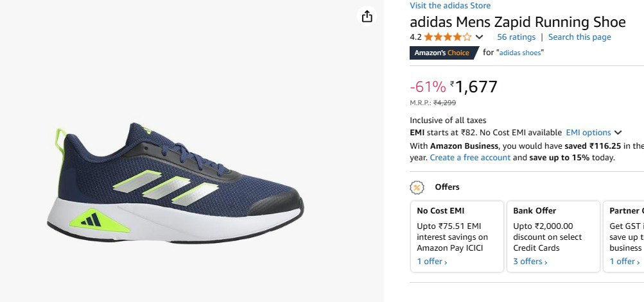Click Create a free account link

[470, 157]
